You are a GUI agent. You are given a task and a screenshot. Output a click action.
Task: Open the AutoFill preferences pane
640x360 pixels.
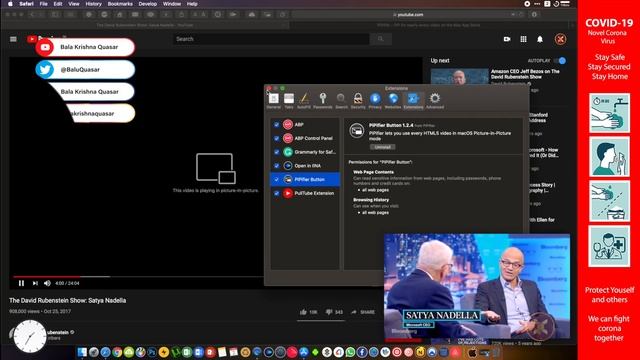coord(304,100)
